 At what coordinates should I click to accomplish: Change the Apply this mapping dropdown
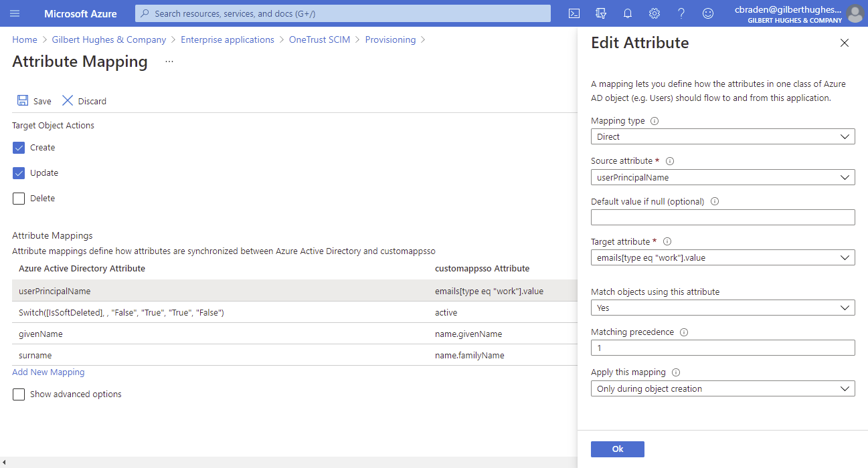[723, 388]
